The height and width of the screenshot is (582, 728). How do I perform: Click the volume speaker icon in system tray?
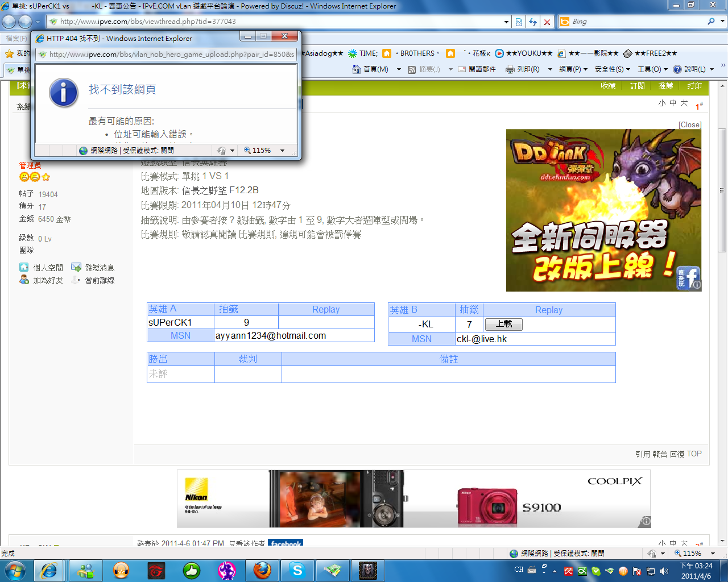[664, 571]
